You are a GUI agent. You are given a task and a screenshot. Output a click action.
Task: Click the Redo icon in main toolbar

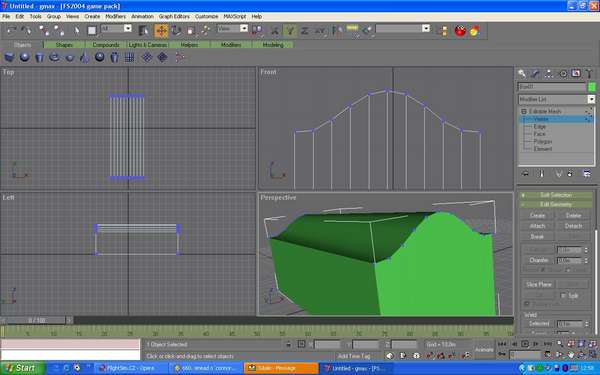click(26, 30)
